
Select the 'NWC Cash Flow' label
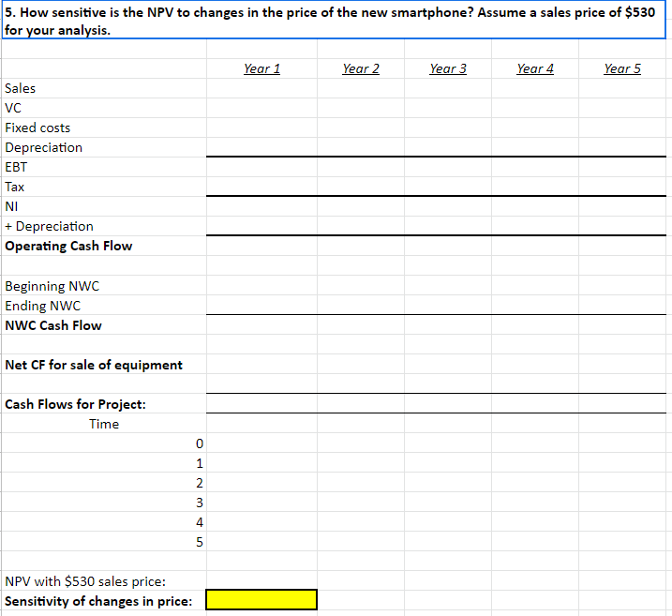[53, 325]
